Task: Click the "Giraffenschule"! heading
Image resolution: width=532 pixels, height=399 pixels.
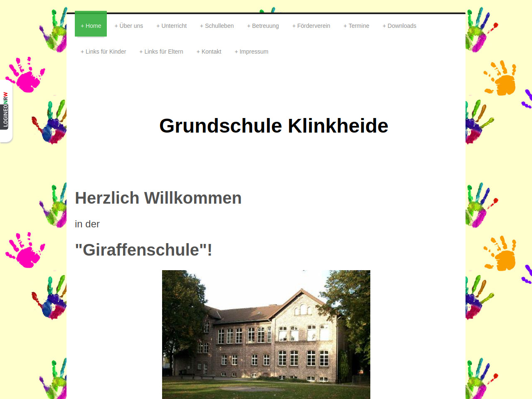Action: click(x=143, y=250)
